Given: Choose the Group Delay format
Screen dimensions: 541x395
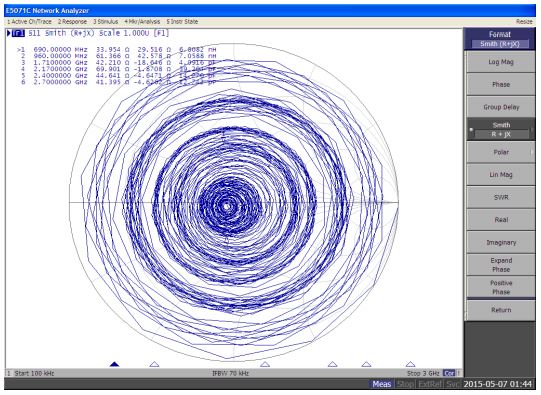Looking at the screenshot, I should pyautogui.click(x=501, y=107).
